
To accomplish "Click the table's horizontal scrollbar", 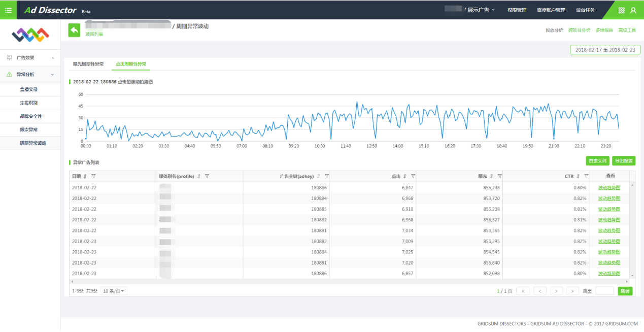I will 350,281.
